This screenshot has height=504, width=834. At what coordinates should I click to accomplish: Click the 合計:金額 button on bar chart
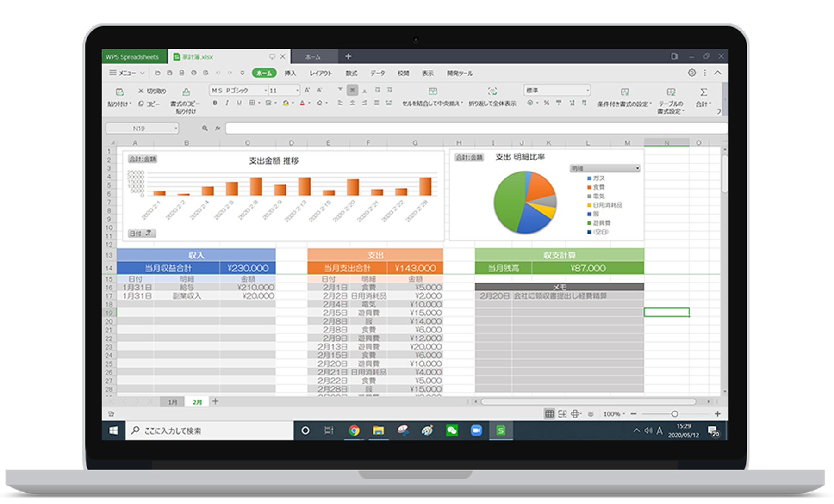point(143,159)
